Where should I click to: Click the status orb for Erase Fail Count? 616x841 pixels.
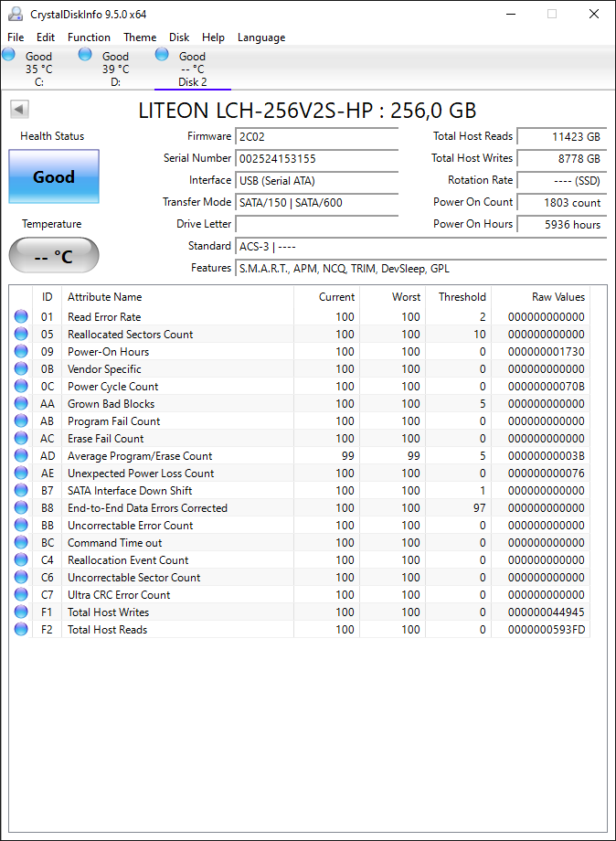pyautogui.click(x=21, y=438)
